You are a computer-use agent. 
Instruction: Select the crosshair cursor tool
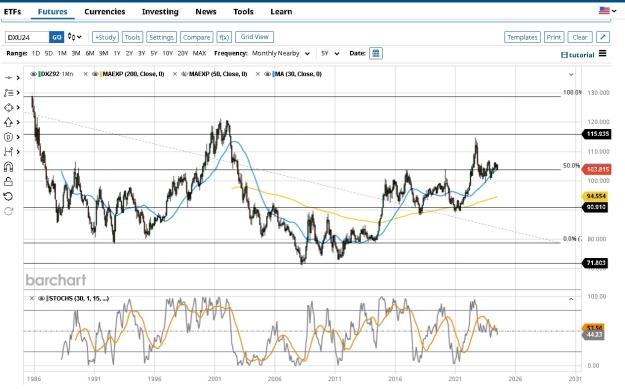click(x=8, y=78)
